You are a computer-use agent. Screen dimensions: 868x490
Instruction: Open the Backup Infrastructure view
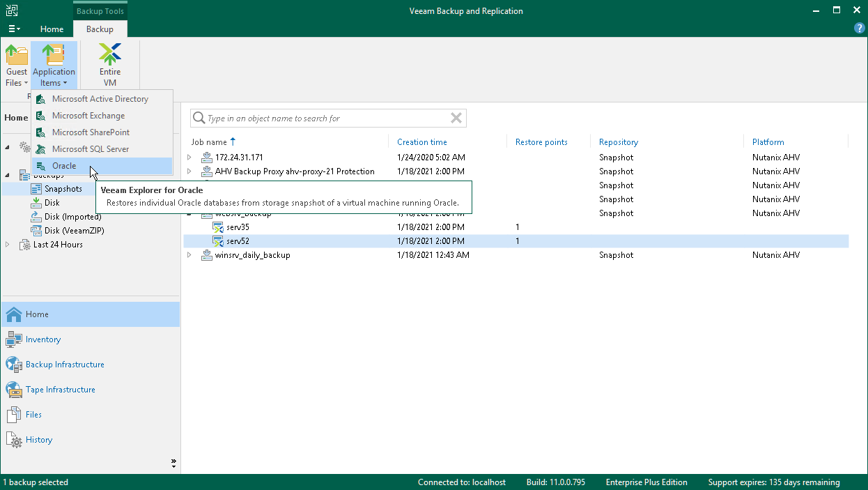[90, 365]
